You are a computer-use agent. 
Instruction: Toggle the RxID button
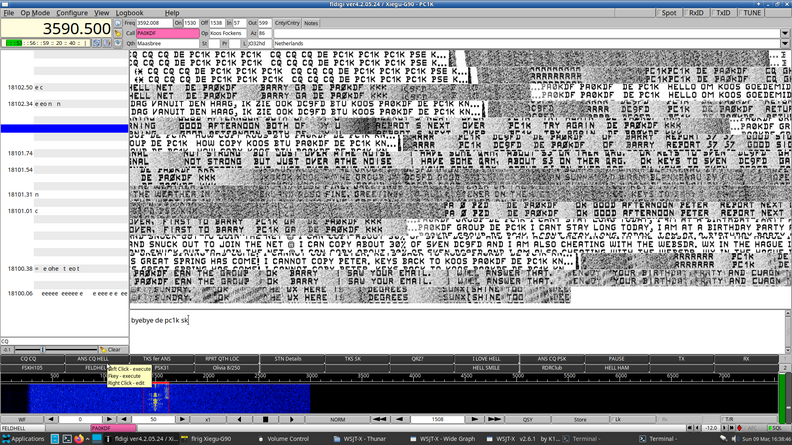point(696,13)
